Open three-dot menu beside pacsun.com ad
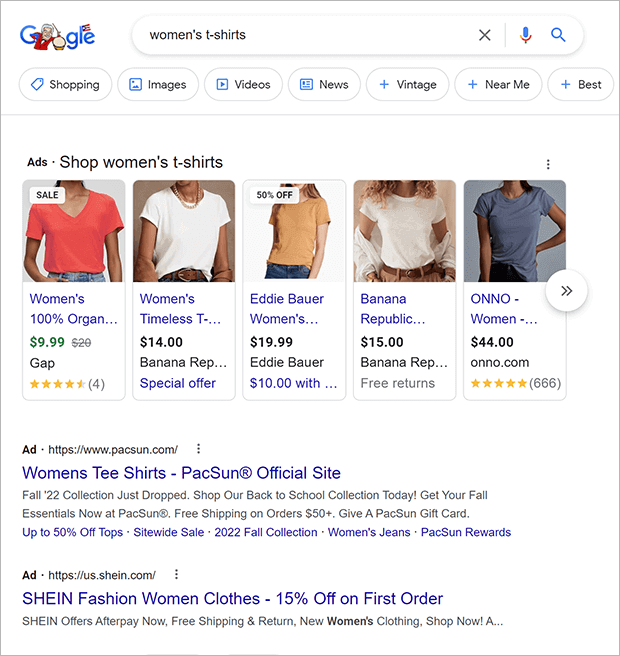This screenshot has width=620, height=656. click(199, 449)
